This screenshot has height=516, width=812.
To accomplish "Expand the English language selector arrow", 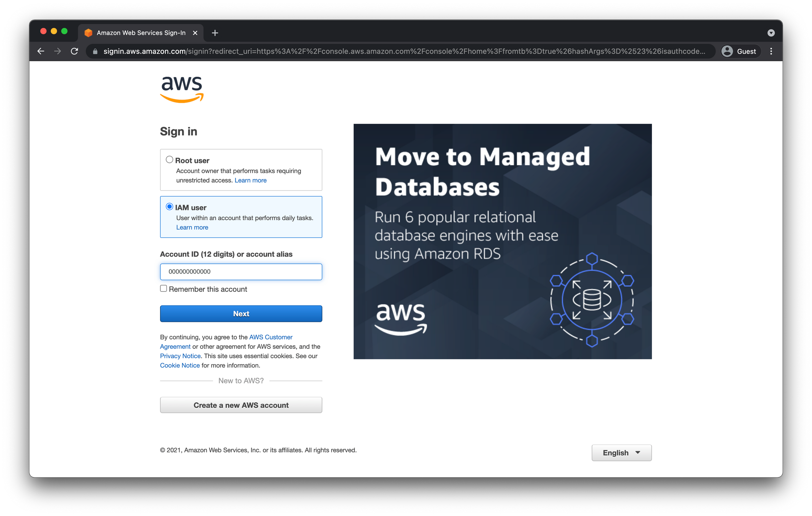I will (x=638, y=452).
